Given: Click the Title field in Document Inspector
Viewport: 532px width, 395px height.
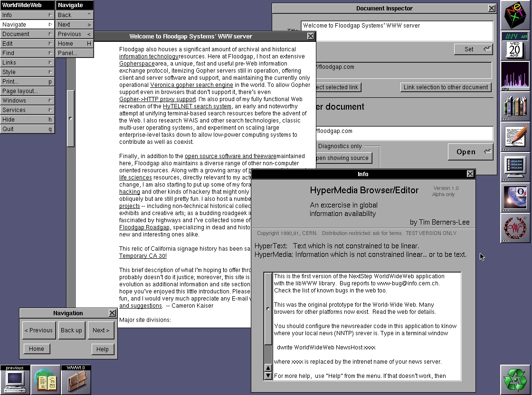Looking at the screenshot, I should (397, 30).
